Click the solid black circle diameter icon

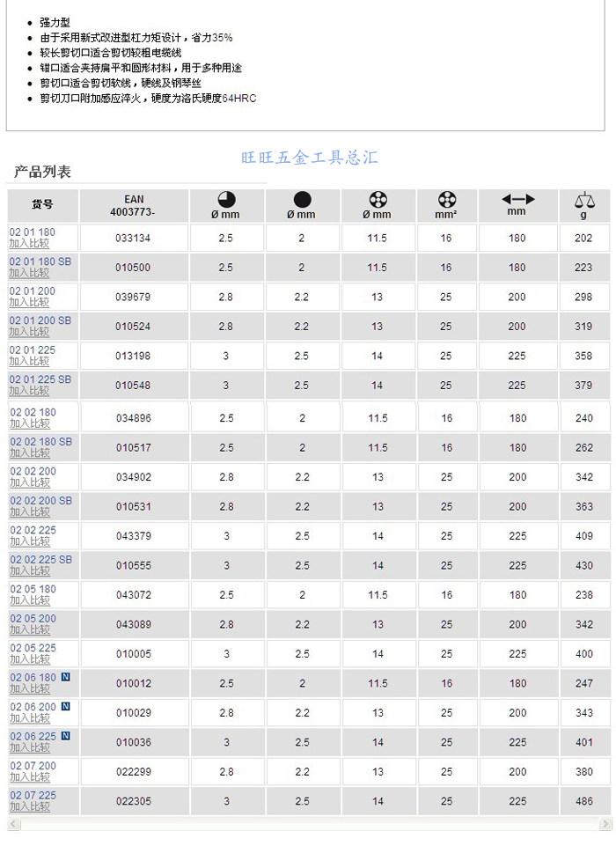(302, 199)
